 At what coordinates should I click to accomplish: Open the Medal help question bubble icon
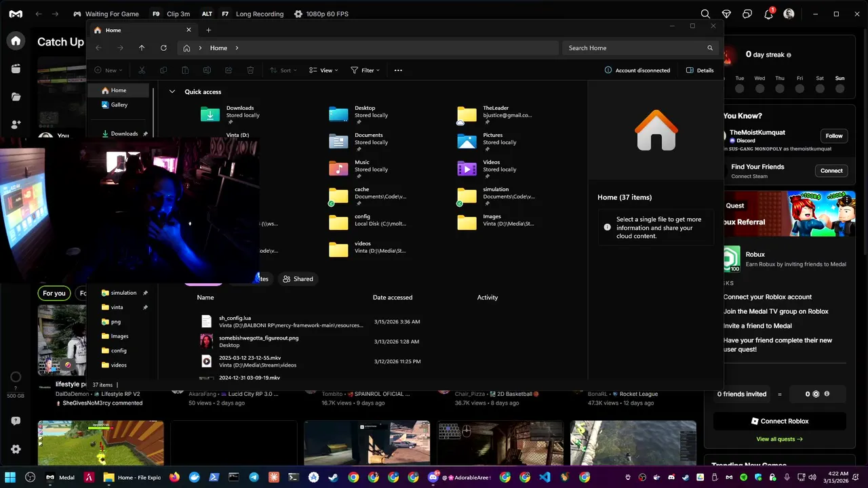16,421
